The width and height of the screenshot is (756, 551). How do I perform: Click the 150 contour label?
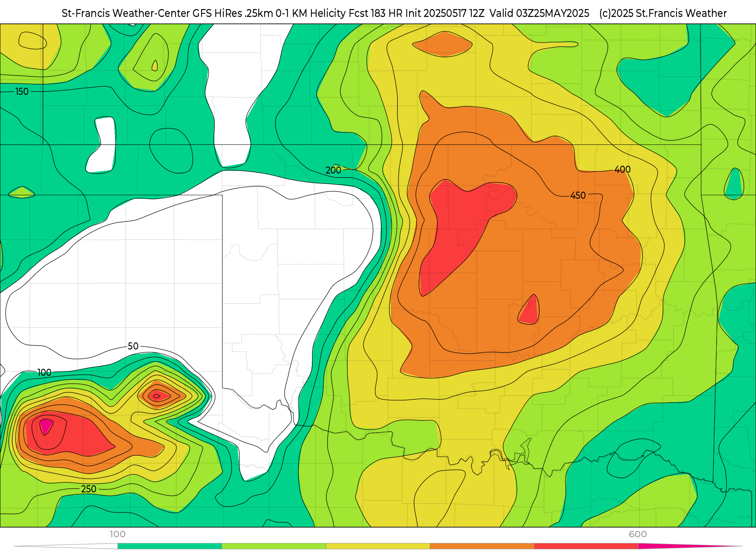point(22,92)
